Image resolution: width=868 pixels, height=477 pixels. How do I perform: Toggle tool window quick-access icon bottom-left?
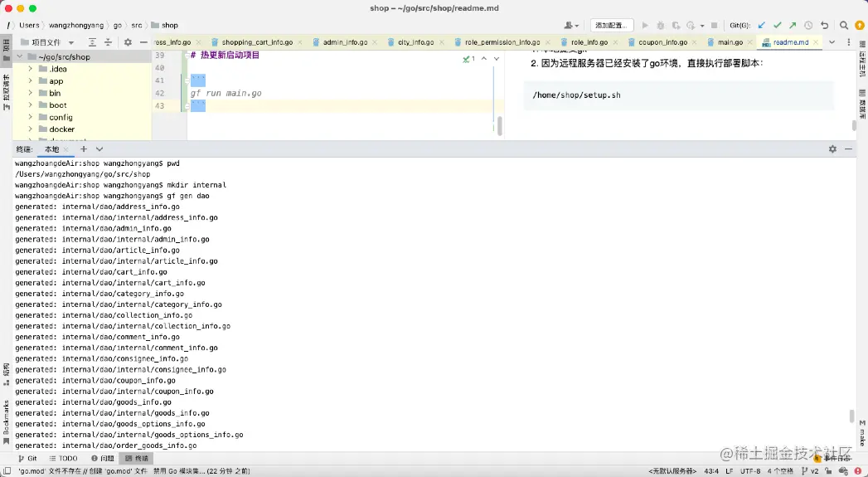click(x=7, y=471)
